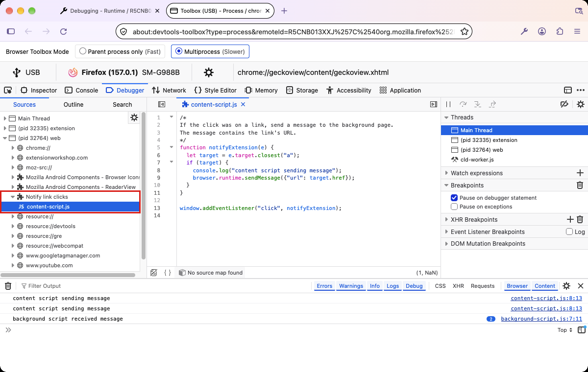Screen dimensions: 588x372
Task: Click the step in button
Action: point(478,104)
